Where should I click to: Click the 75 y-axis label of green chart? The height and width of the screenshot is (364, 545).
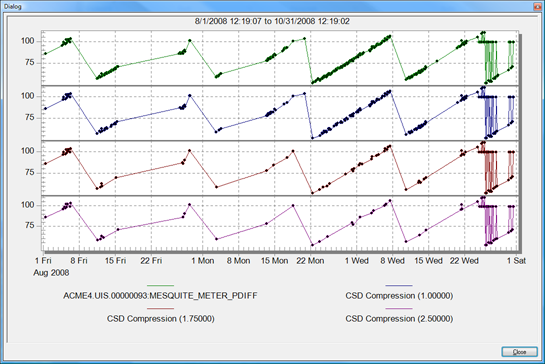click(x=30, y=63)
